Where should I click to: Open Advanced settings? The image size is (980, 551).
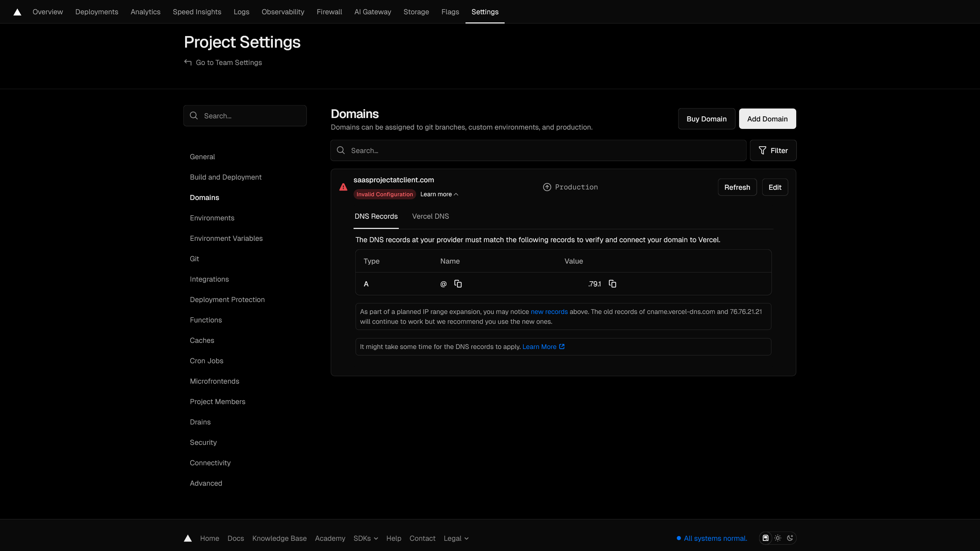pos(206,483)
